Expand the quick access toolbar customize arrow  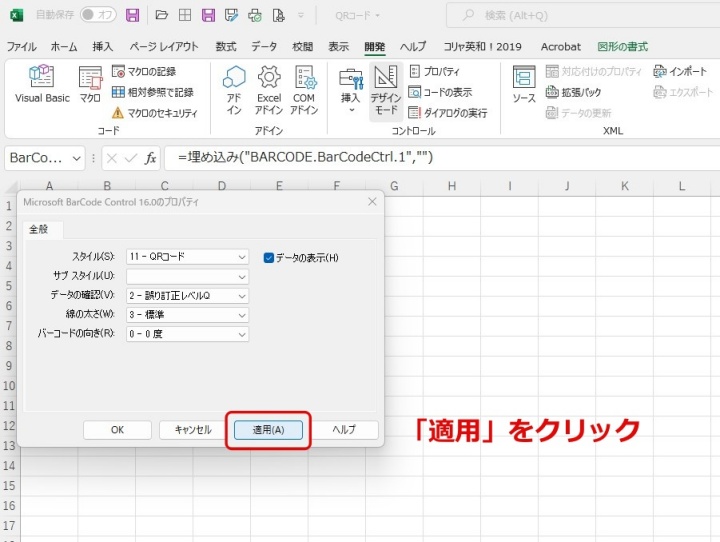pos(301,15)
